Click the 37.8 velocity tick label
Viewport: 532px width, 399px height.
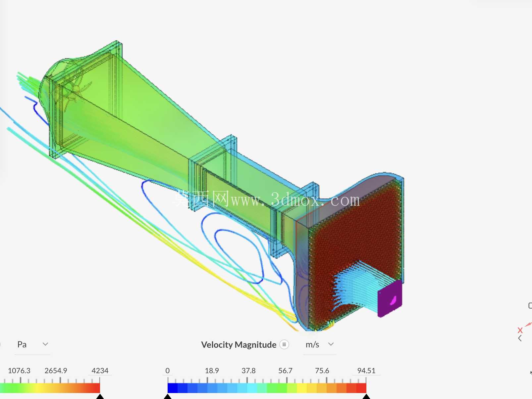click(249, 371)
